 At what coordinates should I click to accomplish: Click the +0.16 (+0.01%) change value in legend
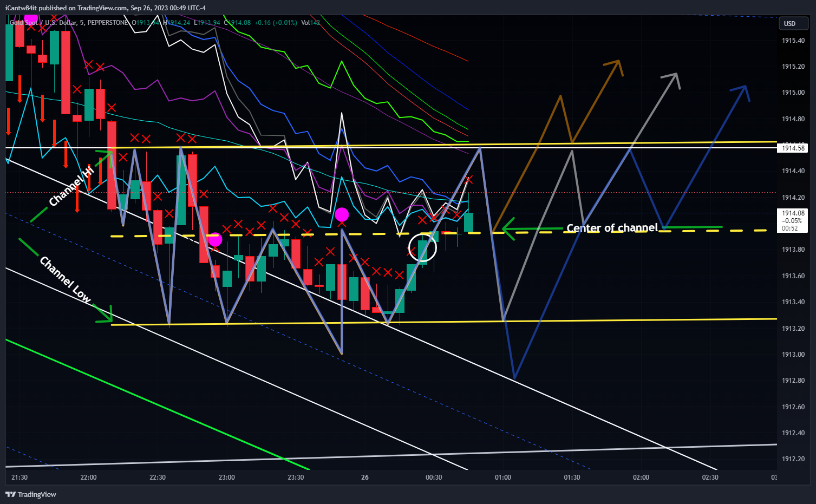(276, 23)
